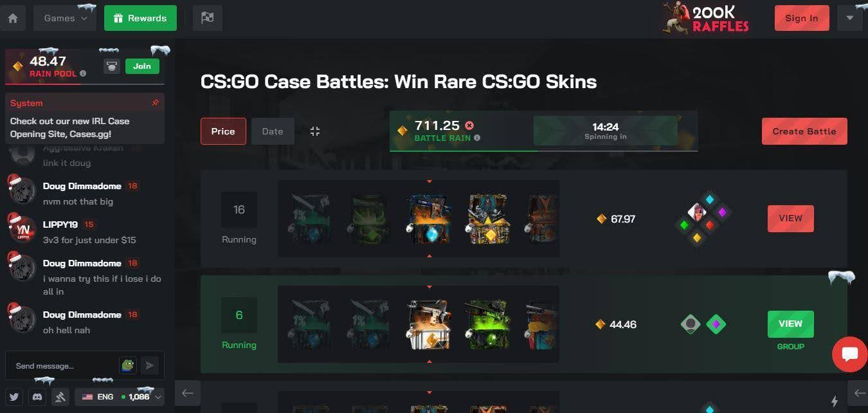The width and height of the screenshot is (868, 413).
Task: Toggle compact view icon next to Date
Action: point(314,131)
